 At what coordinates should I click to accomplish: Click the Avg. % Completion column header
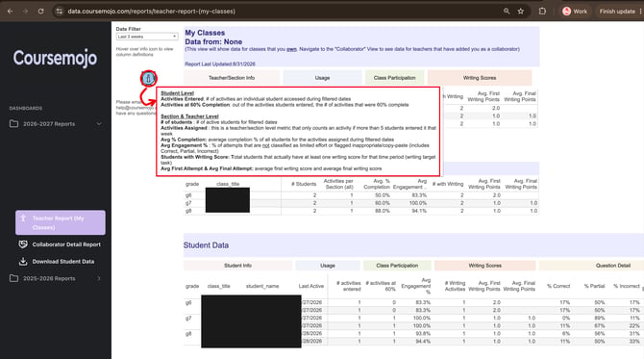[x=377, y=184]
